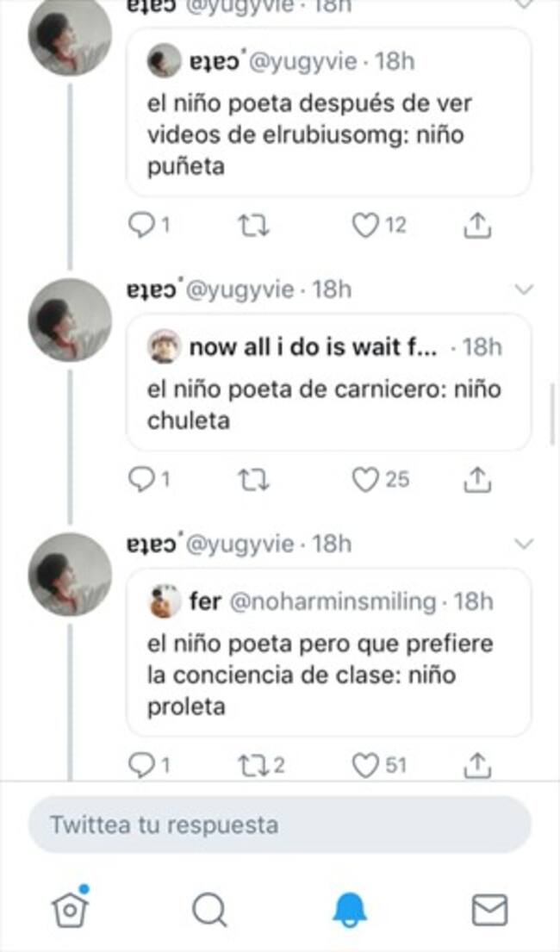This screenshot has height=952, width=560.
Task: Reply to the niño puñeta tweet
Action: coord(140,226)
